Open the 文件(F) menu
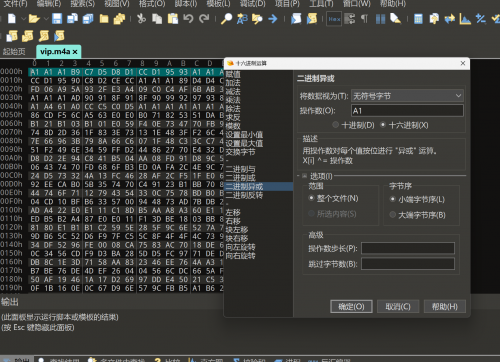Screen dimensions: 500x362 (x=15, y=4)
